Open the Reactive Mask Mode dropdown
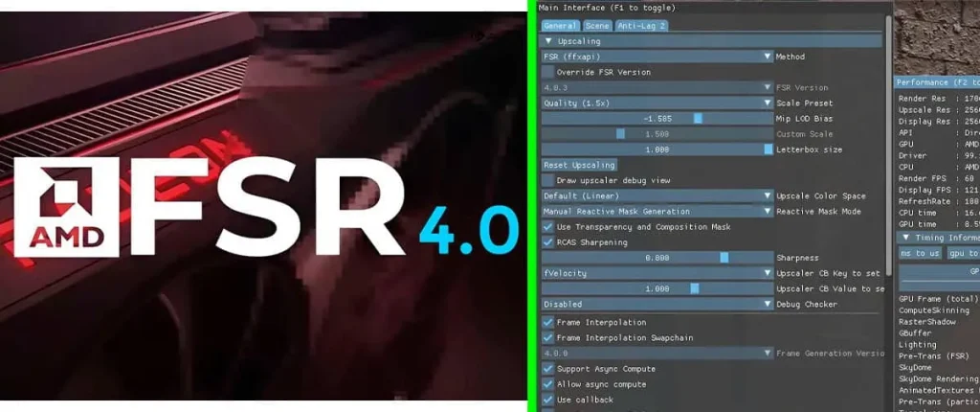This screenshot has height=412, width=980. [x=657, y=212]
